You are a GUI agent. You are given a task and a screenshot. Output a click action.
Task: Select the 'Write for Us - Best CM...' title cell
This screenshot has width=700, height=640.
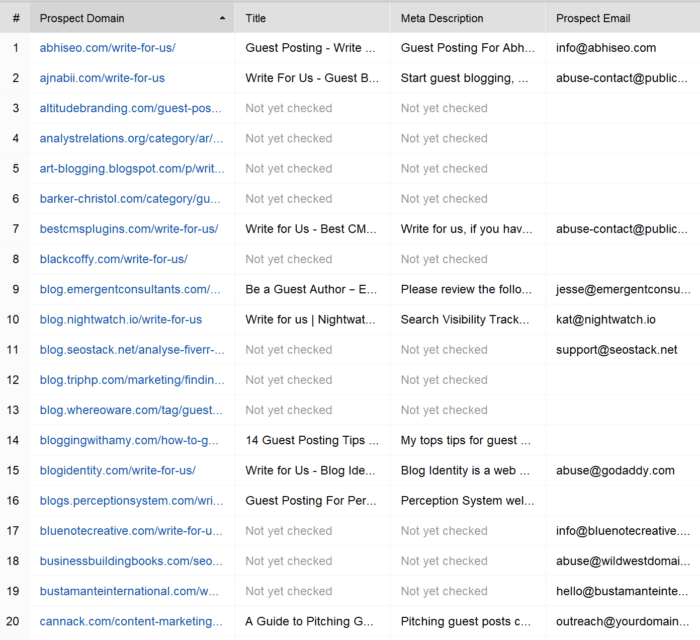coord(311,229)
